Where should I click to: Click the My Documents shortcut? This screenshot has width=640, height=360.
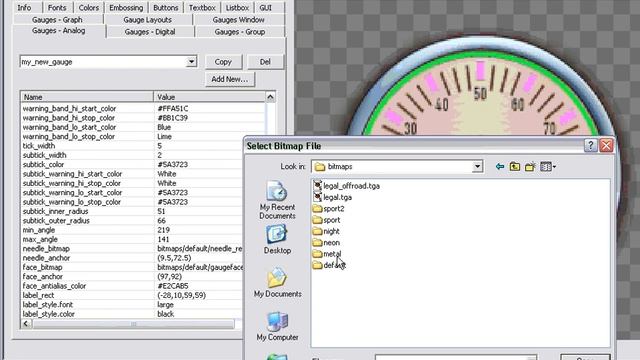tap(277, 283)
